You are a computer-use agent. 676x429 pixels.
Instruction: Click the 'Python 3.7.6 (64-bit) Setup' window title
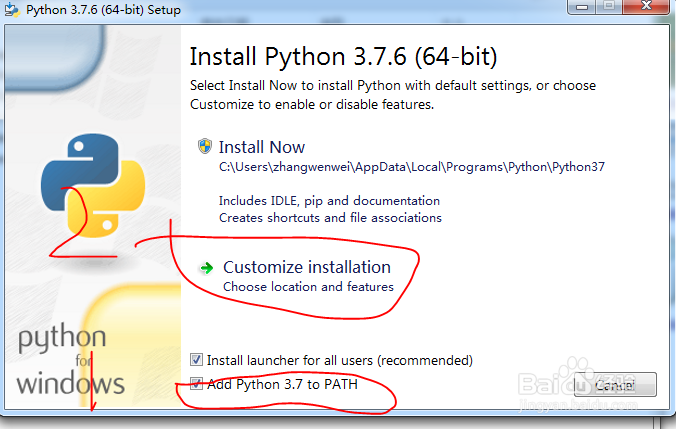click(x=103, y=10)
